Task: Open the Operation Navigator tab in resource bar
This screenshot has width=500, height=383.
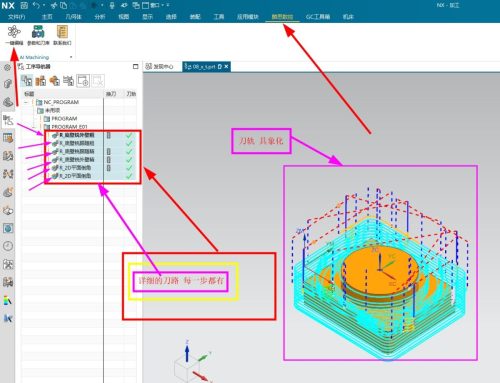Action: (x=8, y=120)
